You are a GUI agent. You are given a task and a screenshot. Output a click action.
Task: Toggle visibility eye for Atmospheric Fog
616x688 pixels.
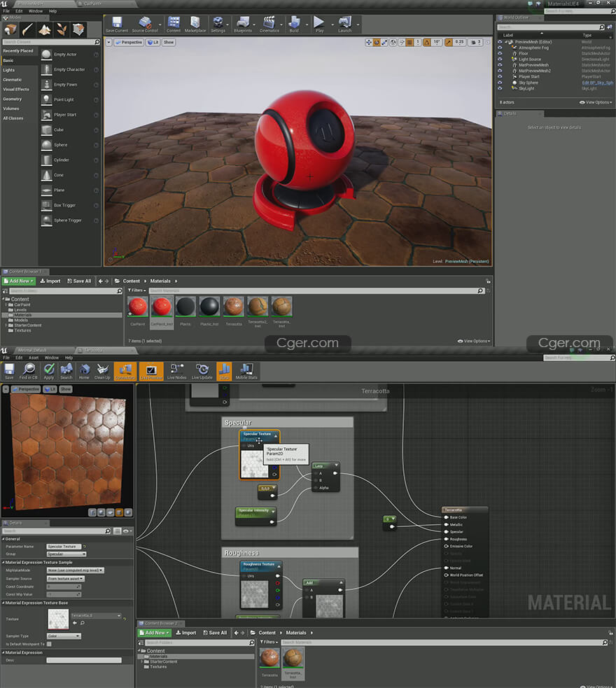point(500,48)
